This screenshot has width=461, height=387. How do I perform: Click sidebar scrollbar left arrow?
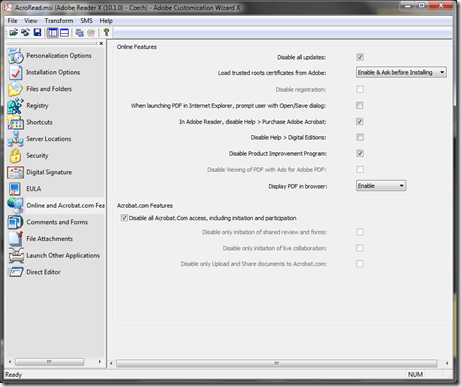(x=10, y=362)
